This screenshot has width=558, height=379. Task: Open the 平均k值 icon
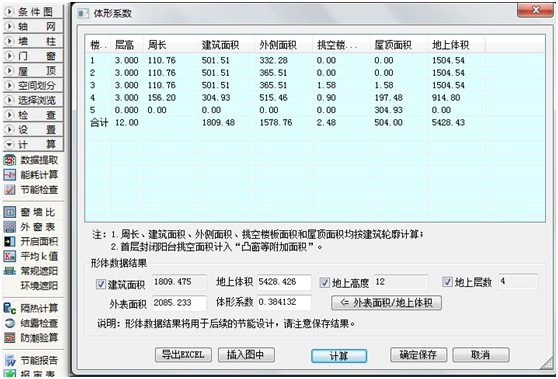point(10,256)
